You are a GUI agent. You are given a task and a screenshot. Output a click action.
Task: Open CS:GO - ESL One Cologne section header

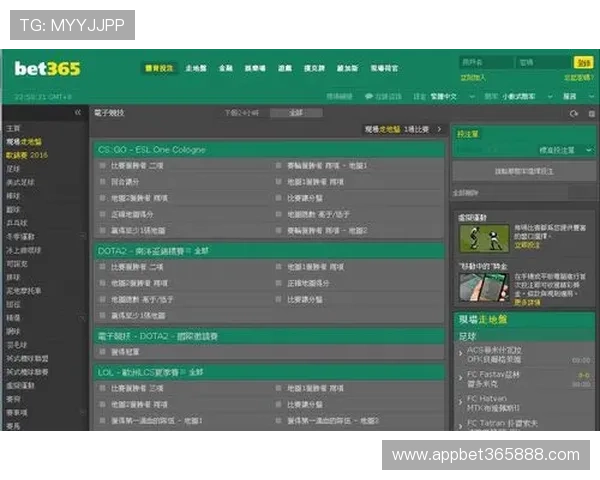point(269,150)
